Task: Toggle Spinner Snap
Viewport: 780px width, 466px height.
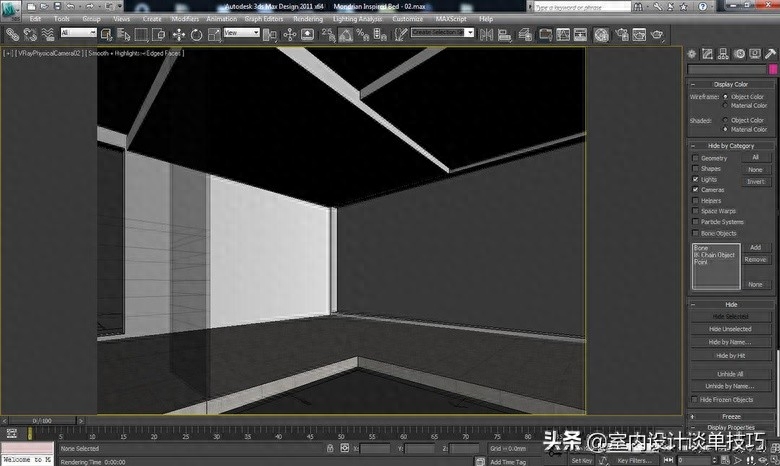Action: pyautogui.click(x=380, y=35)
